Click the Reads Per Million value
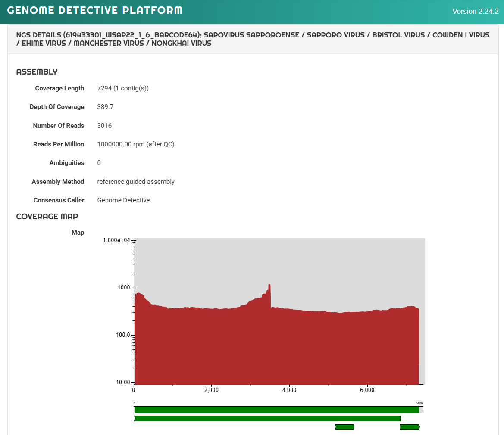This screenshot has width=504, height=435. click(x=136, y=144)
